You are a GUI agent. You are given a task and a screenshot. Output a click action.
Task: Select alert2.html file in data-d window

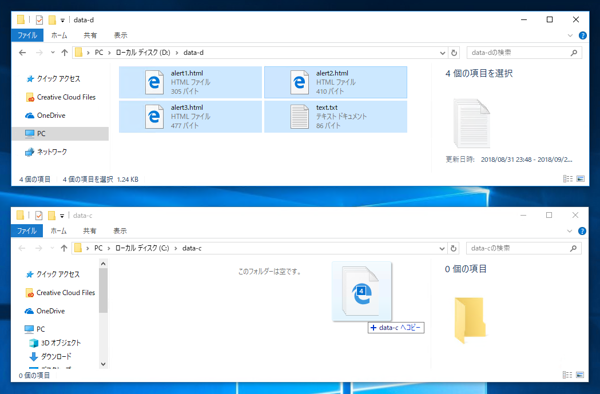[x=336, y=82]
